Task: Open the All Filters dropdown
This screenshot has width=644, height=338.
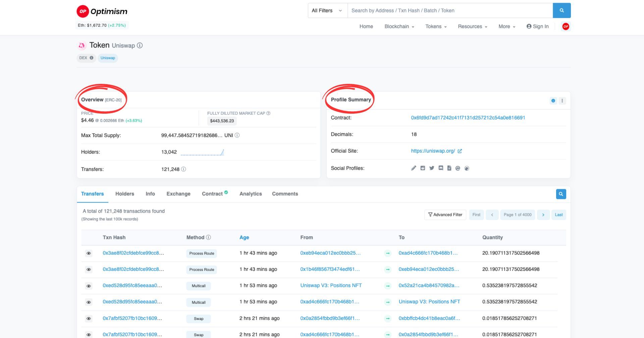Action: [328, 10]
